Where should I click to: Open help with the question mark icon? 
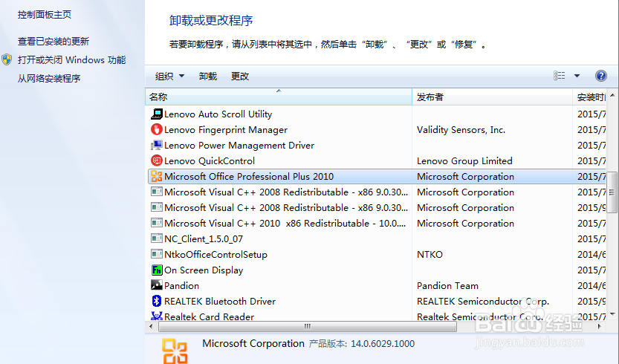(600, 76)
